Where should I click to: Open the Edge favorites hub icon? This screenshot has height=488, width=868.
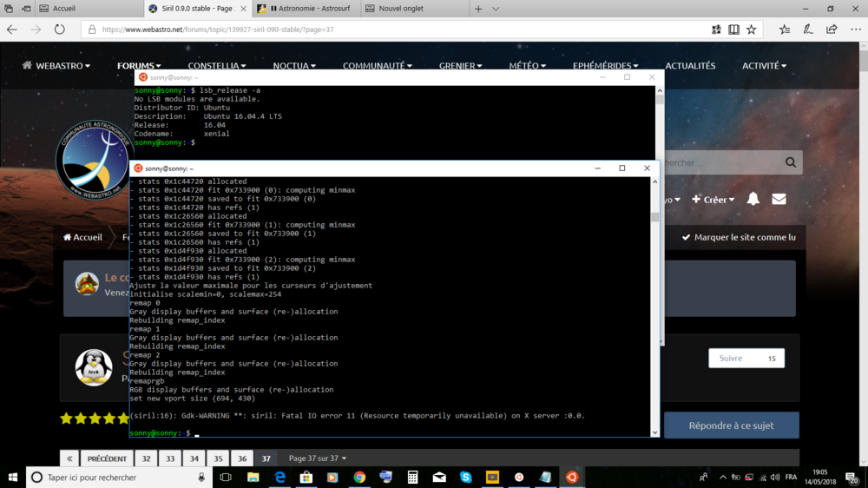[x=785, y=30]
